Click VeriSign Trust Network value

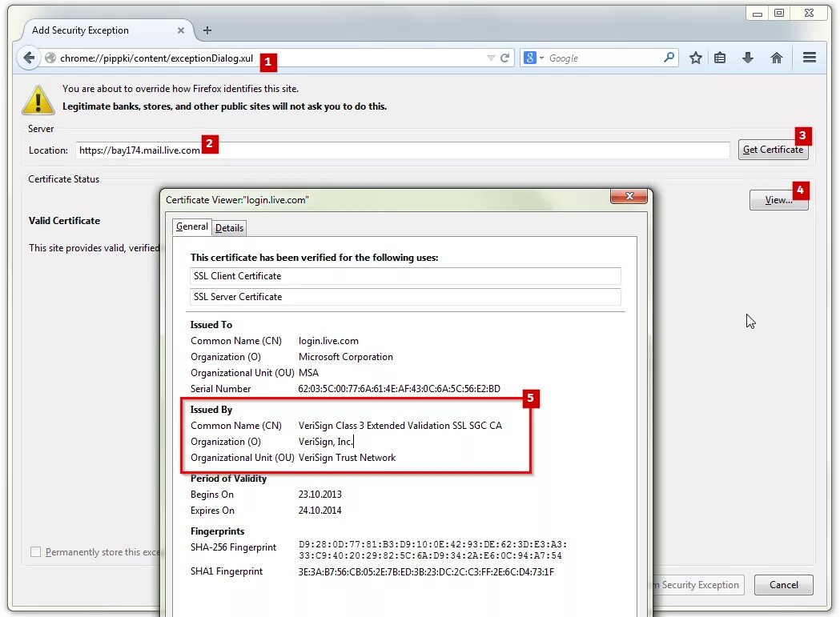pos(348,458)
